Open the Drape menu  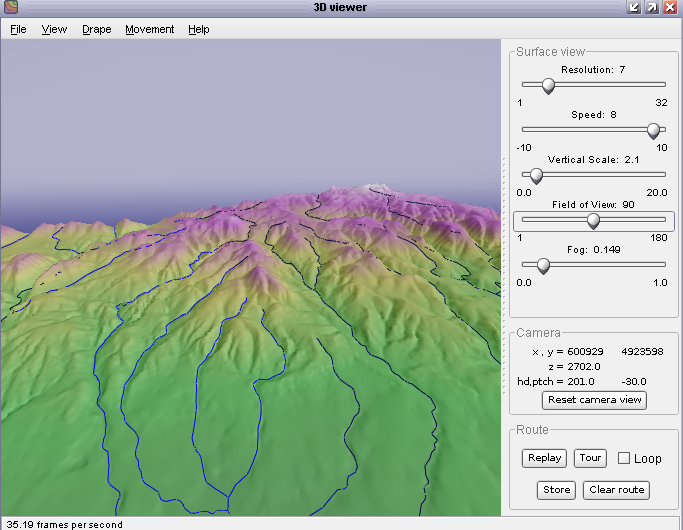click(x=97, y=29)
